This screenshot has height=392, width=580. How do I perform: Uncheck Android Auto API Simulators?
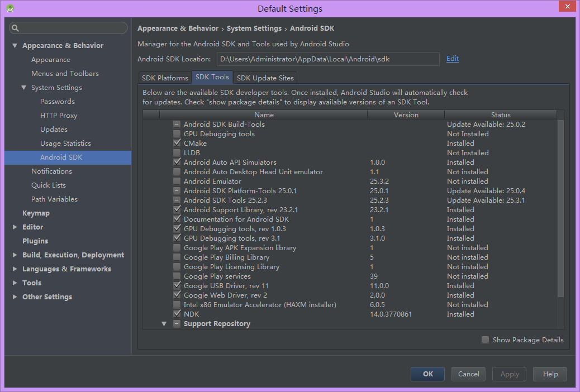177,162
